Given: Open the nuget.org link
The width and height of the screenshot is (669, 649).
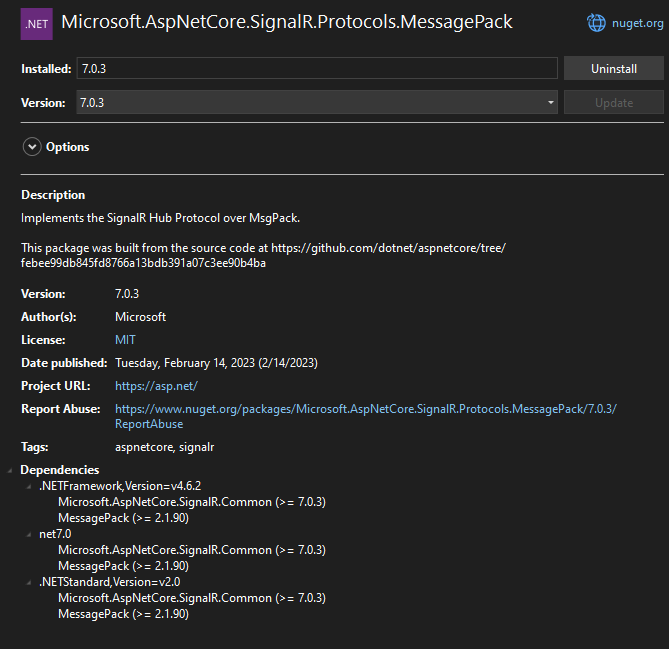Looking at the screenshot, I should coord(637,23).
